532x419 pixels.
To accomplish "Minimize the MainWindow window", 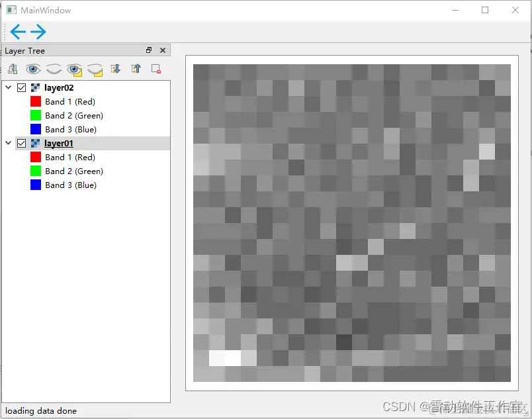I will pos(455,10).
